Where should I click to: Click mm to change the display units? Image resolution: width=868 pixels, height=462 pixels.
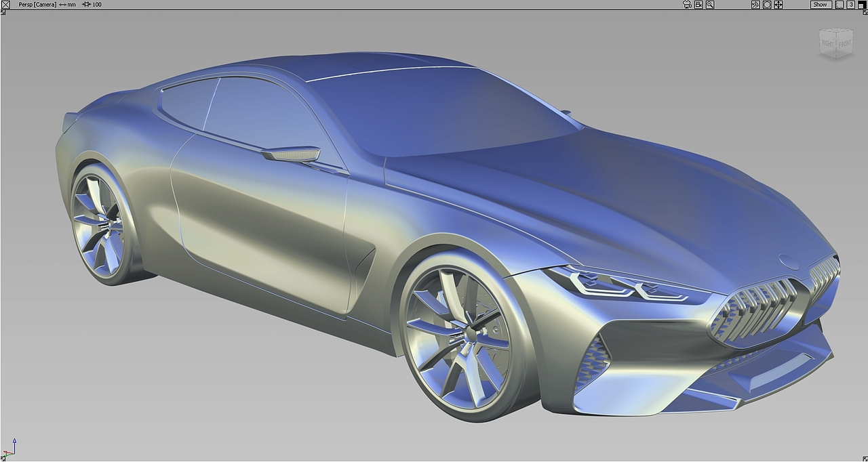coord(71,4)
